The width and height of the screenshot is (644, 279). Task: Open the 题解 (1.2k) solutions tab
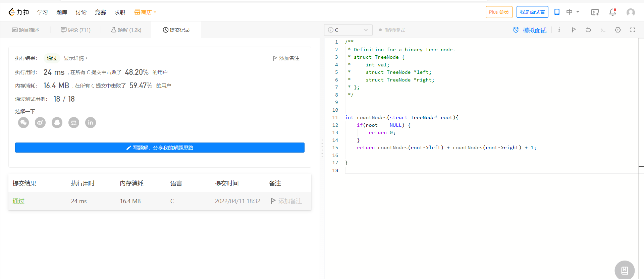(x=126, y=30)
